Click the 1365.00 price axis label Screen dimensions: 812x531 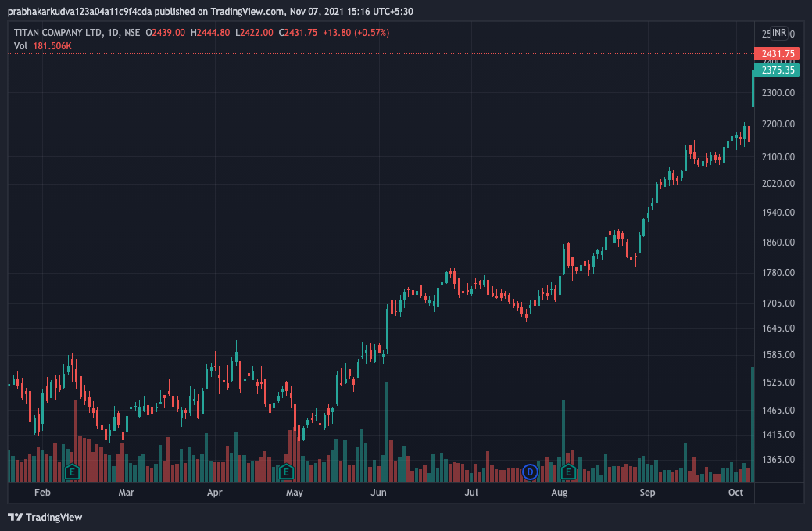point(778,460)
